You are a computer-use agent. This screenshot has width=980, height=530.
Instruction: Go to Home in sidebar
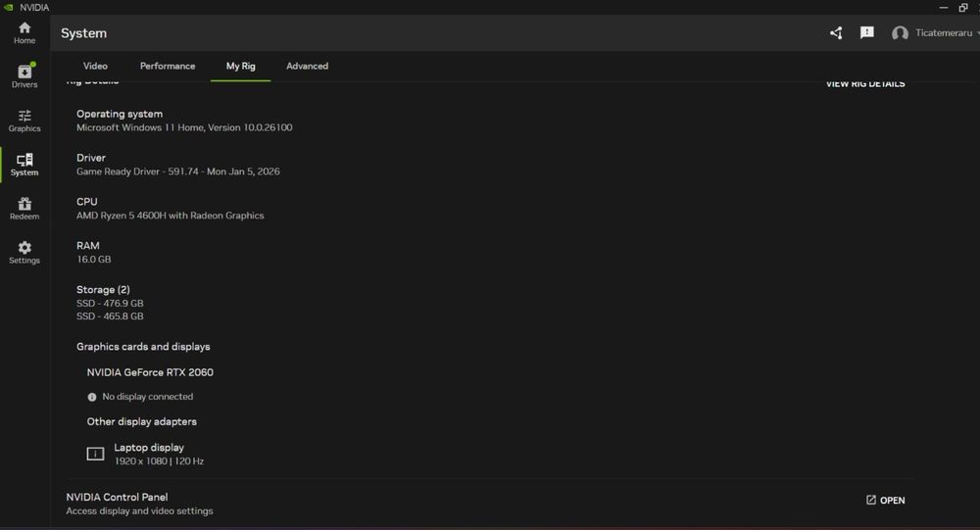click(24, 32)
